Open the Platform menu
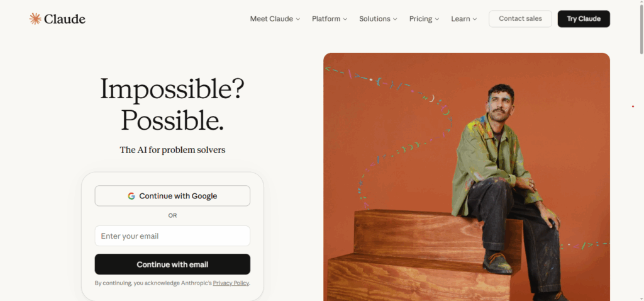This screenshot has height=301, width=644. pyautogui.click(x=326, y=19)
